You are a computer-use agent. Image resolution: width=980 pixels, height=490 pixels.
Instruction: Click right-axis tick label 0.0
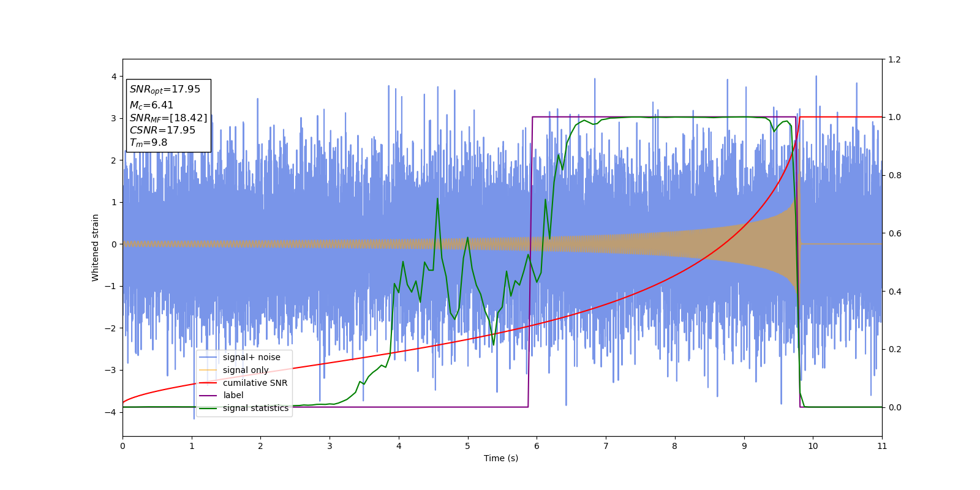pyautogui.click(x=894, y=407)
